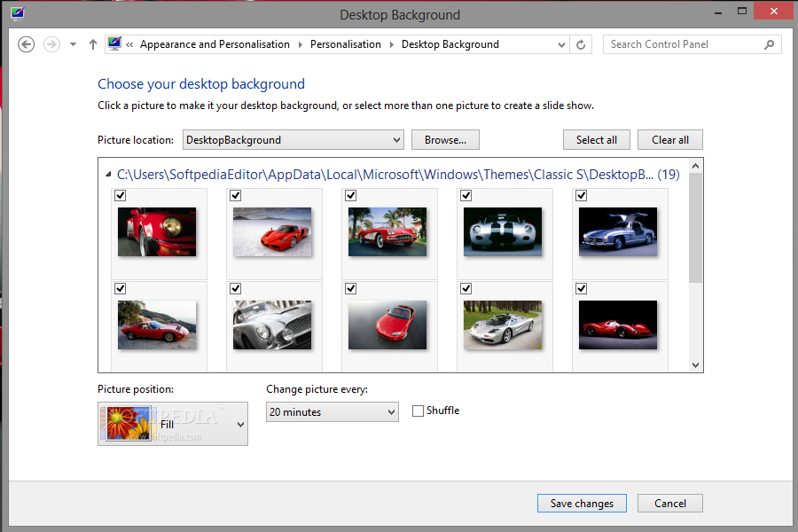
Task: Uncheck the red Corvette with palms picture
Action: coord(350,195)
